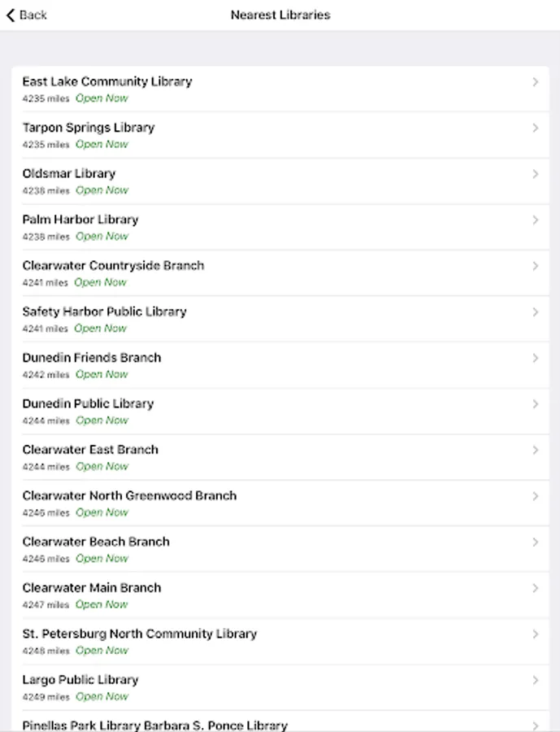Select Pinellas Park Library Barbara S. Ponce

(x=280, y=721)
